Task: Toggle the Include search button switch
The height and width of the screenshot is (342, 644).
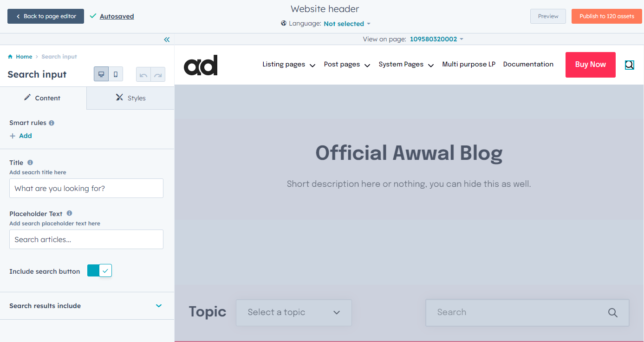Action: [99, 271]
